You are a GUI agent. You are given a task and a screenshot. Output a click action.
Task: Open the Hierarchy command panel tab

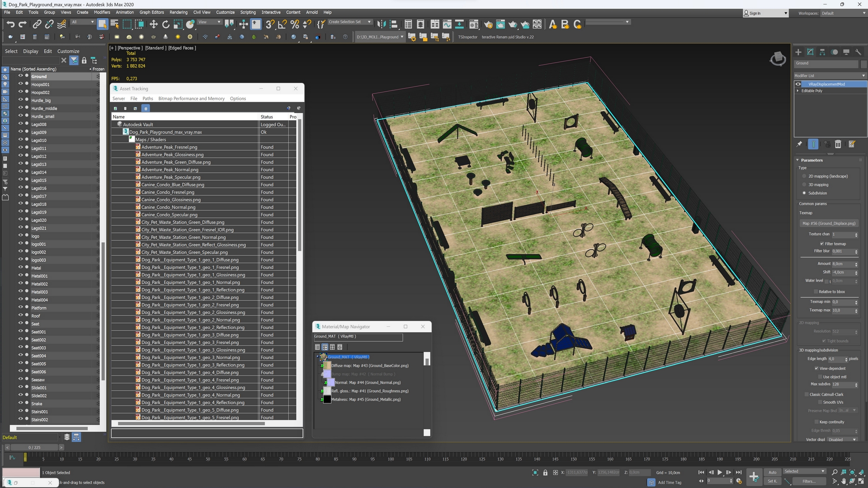click(822, 52)
